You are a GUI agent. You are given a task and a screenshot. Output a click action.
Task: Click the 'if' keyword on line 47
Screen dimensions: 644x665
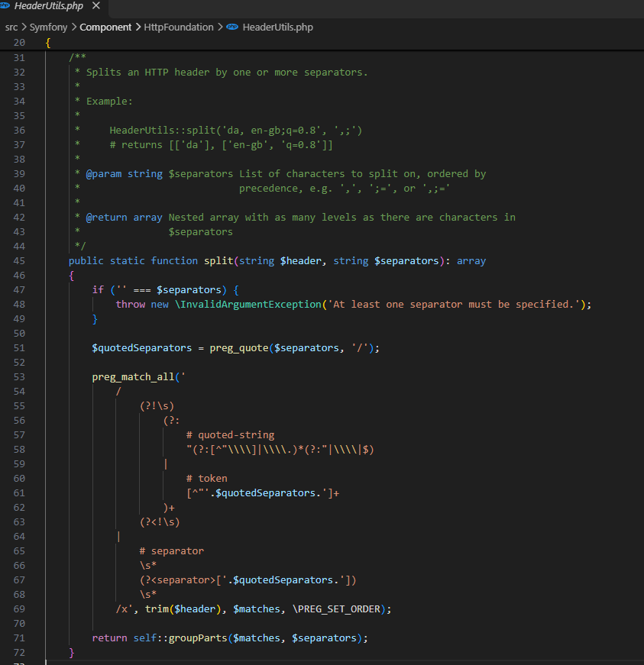(x=98, y=290)
